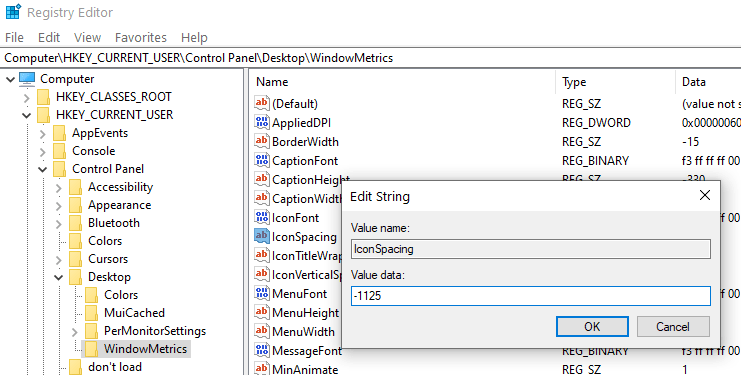
Task: Click the HKEY_CLASSES_ROOT folder icon
Action: coord(43,97)
